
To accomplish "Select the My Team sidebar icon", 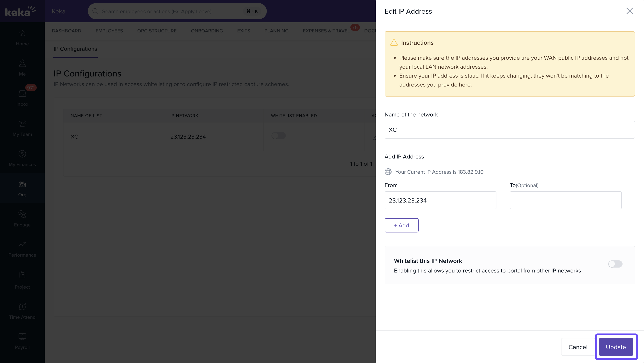I will coord(22,124).
